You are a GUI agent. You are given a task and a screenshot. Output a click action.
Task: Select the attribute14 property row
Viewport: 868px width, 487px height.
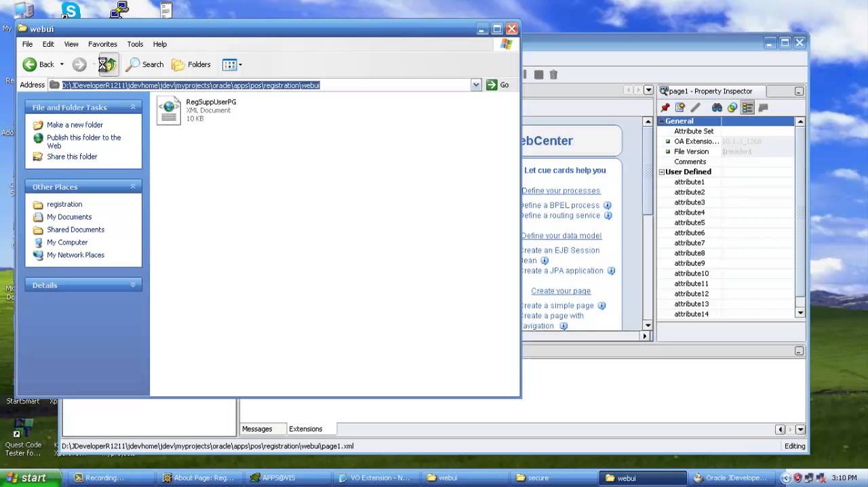tap(726, 314)
